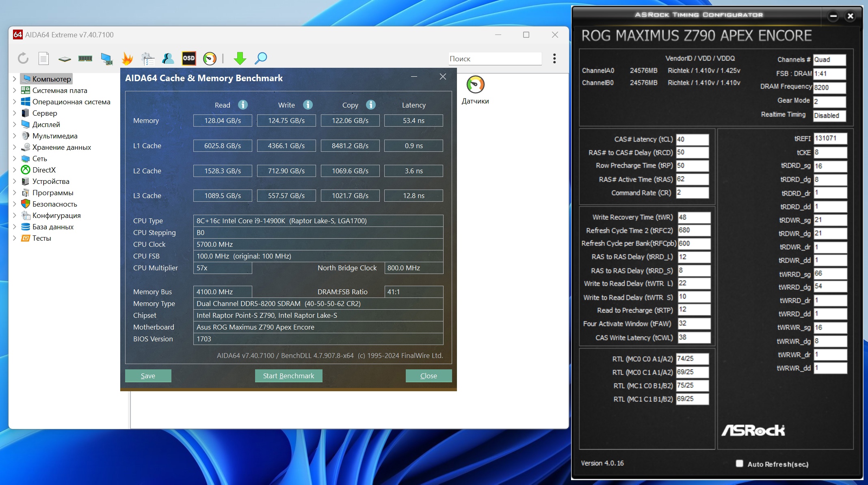Click the Read info icon
Image resolution: width=868 pixels, height=485 pixels.
(243, 105)
